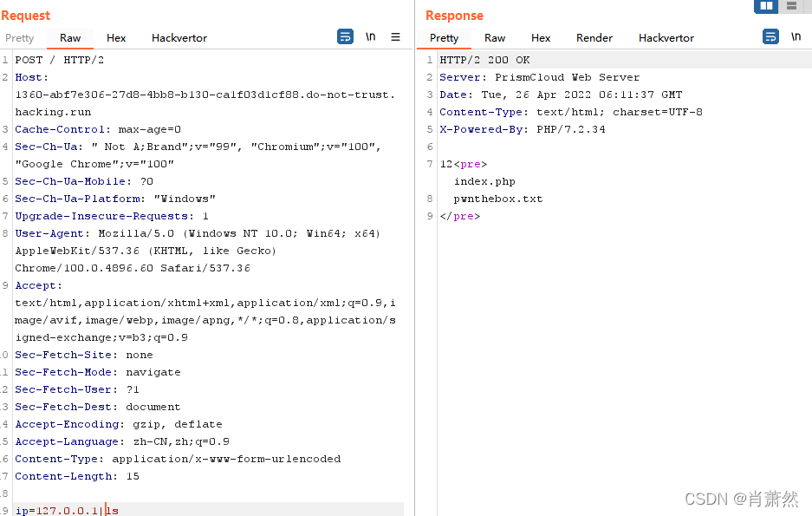Viewport: 812px width, 516px height.
Task: Show non-printable characters in Request panel
Action: 370,36
